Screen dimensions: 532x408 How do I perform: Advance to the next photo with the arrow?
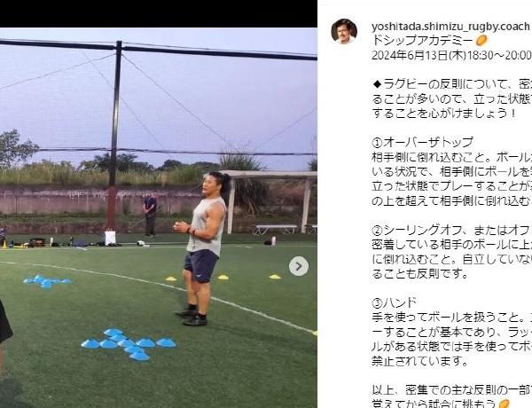[299, 266]
